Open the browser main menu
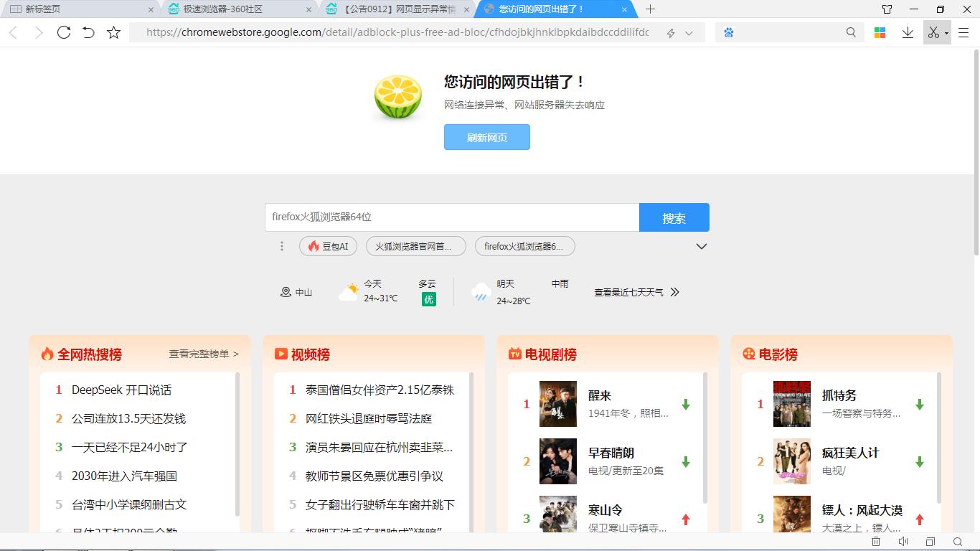980x551 pixels. click(963, 32)
